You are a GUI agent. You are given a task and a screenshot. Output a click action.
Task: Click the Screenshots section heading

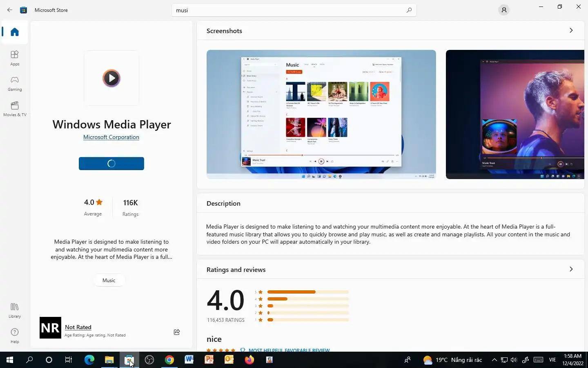click(x=224, y=31)
